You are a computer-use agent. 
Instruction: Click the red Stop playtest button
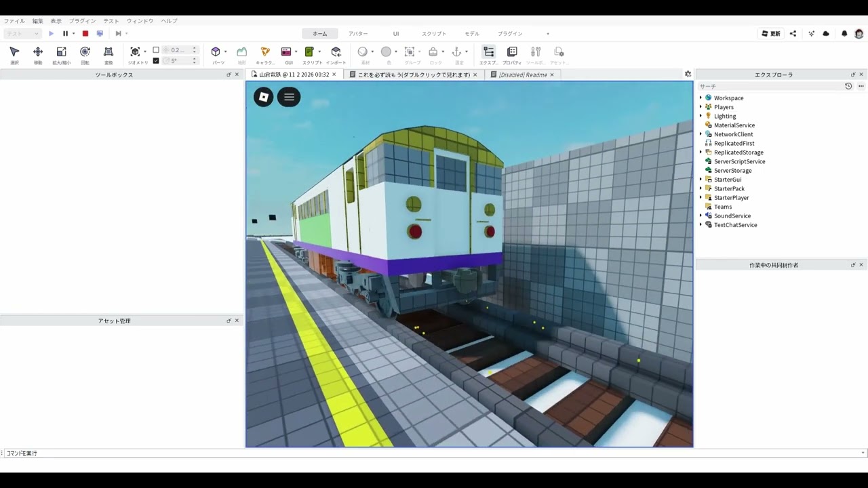pyautogui.click(x=85, y=33)
